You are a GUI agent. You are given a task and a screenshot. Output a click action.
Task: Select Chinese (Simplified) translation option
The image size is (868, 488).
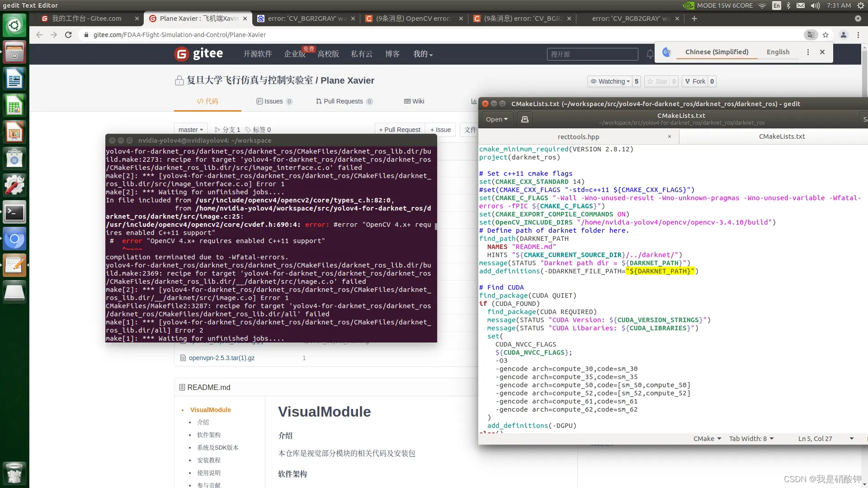(x=717, y=52)
